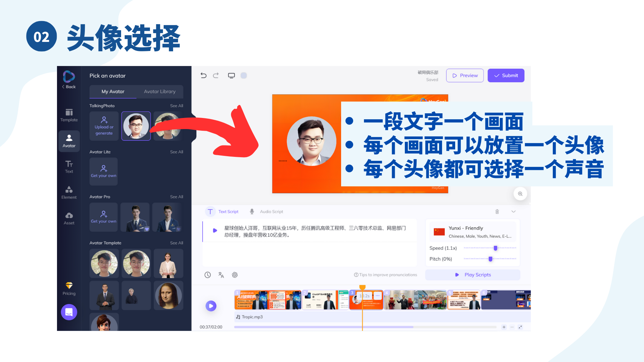
Task: Click the fit timeline expand icon
Action: (x=520, y=327)
